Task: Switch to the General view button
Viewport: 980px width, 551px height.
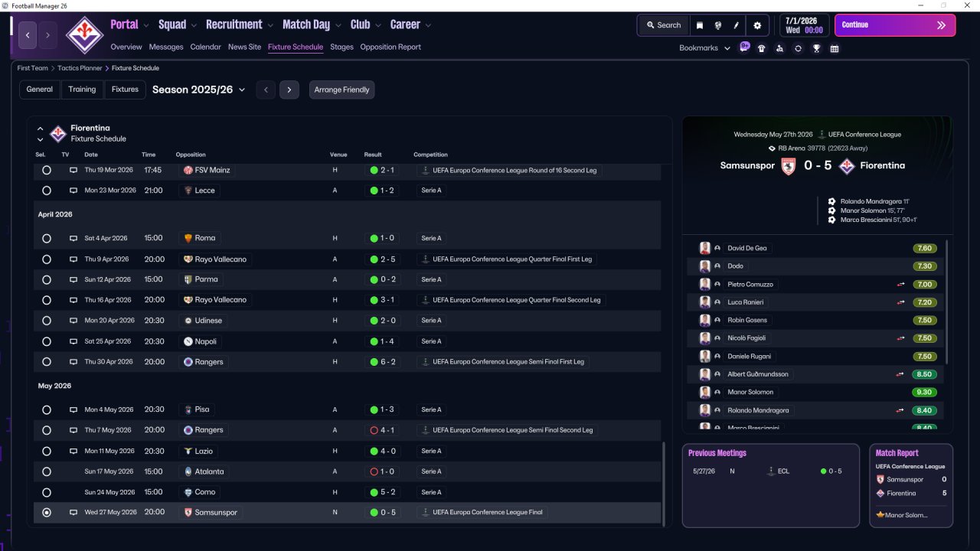Action: point(40,90)
